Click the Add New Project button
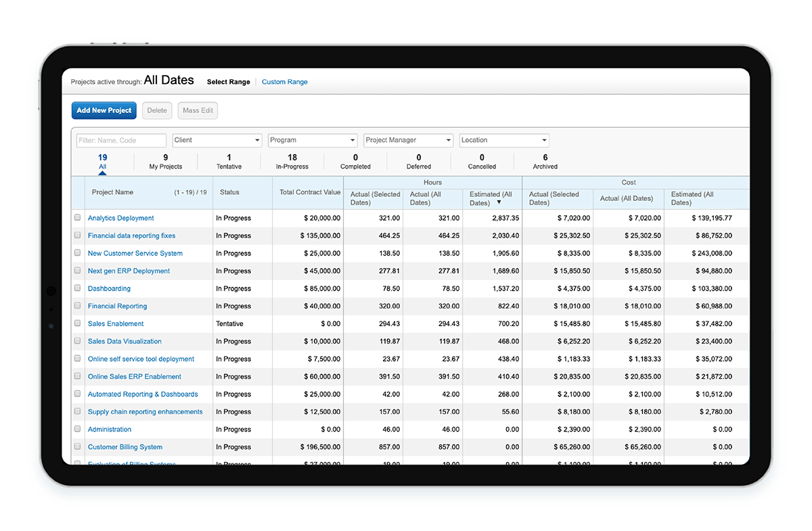Screen dimensions: 812x531 coord(104,110)
